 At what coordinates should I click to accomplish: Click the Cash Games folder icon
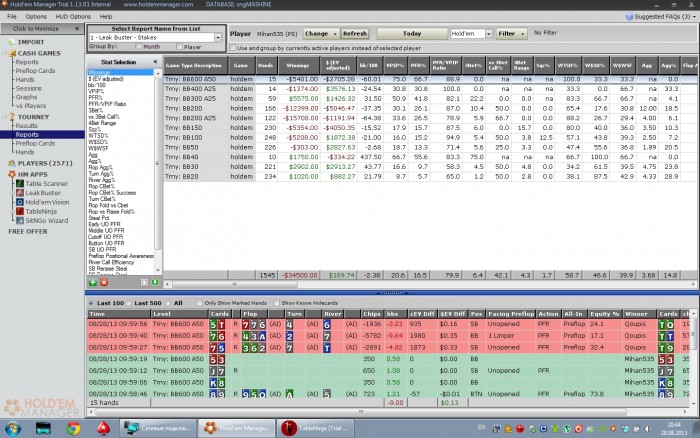click(12, 53)
